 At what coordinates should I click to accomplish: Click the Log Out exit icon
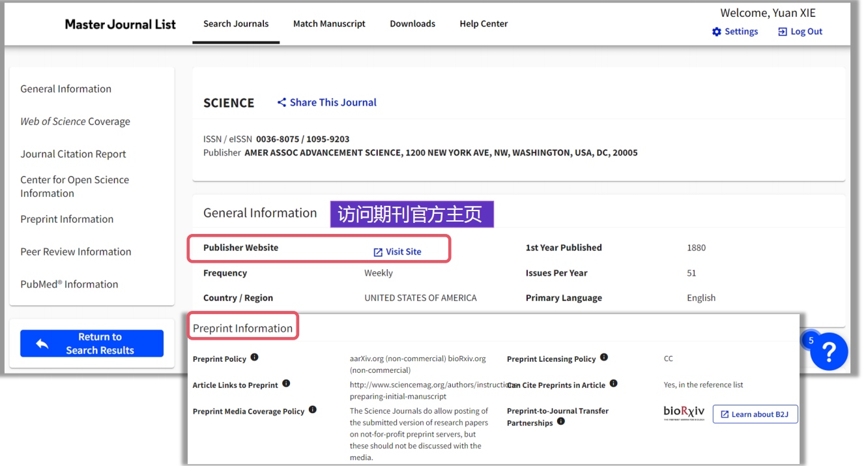784,31
